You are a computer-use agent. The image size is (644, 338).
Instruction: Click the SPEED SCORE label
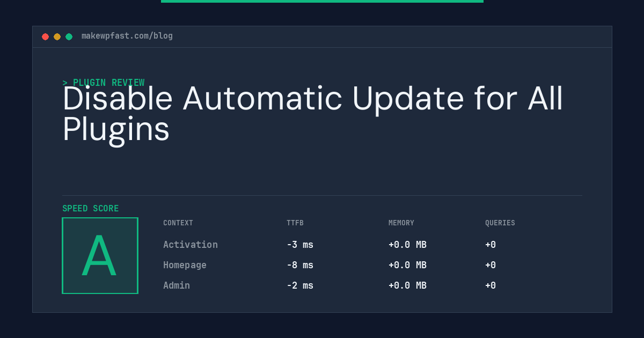[x=91, y=209]
